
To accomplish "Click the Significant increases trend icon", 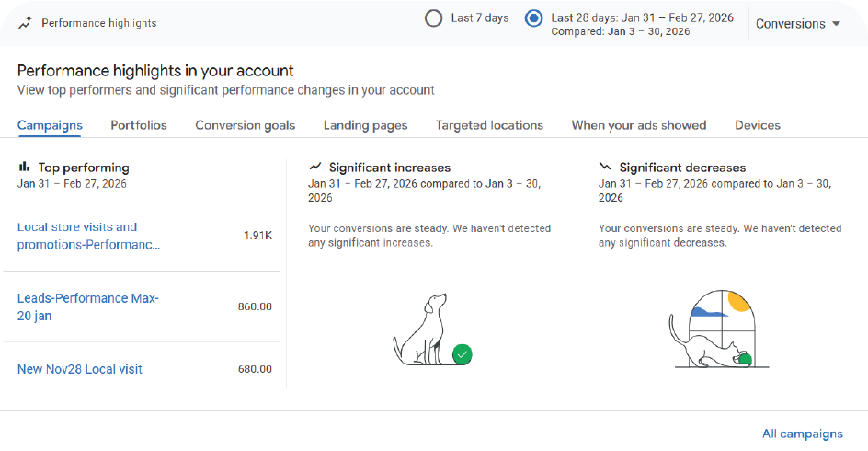I will coord(315,168).
